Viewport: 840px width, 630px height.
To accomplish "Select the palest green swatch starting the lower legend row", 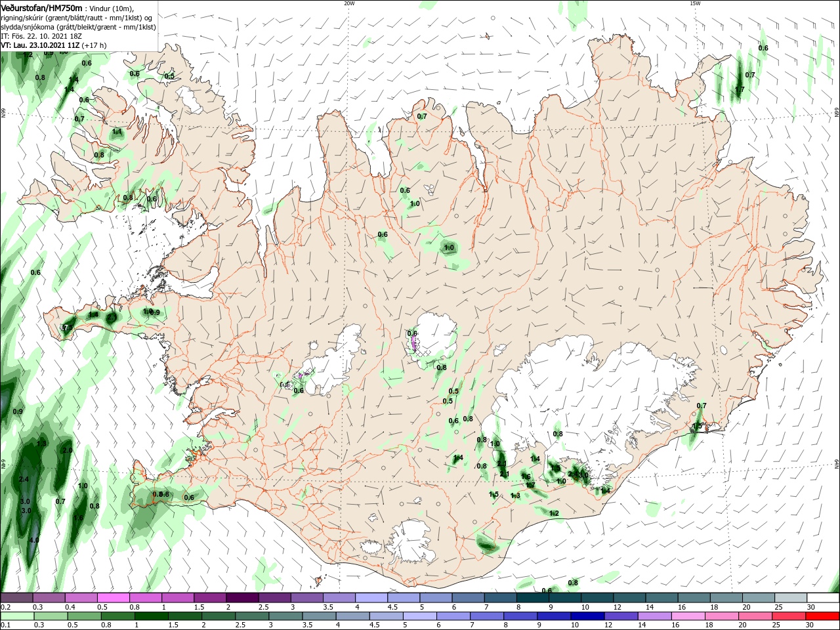I will pyautogui.click(x=17, y=616).
